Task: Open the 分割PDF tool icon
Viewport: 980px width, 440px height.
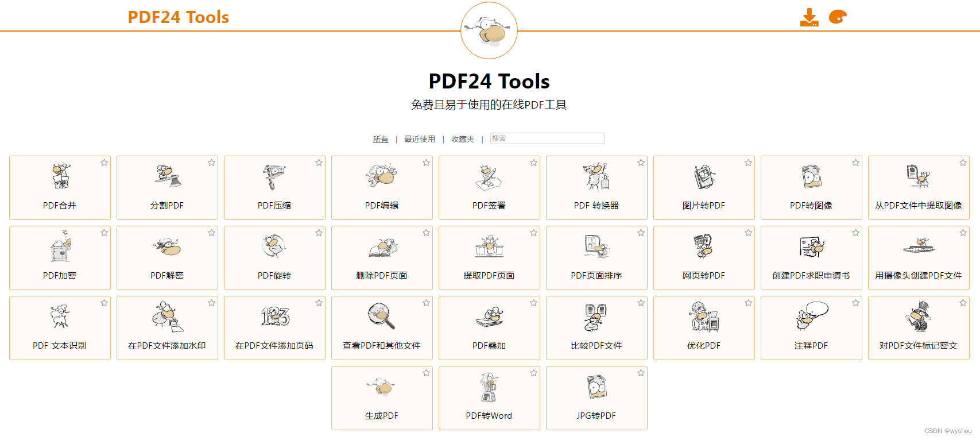Action: 168,176
